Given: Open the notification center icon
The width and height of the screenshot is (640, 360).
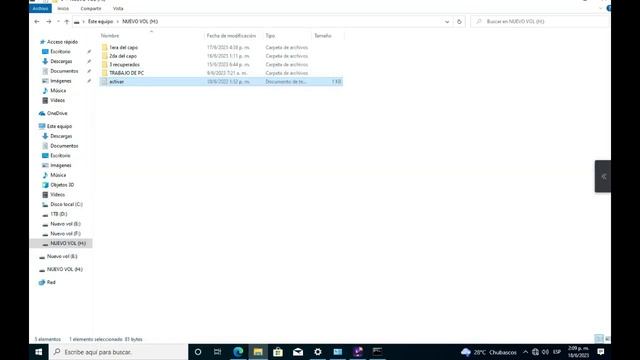Looking at the screenshot, I should click(600, 352).
